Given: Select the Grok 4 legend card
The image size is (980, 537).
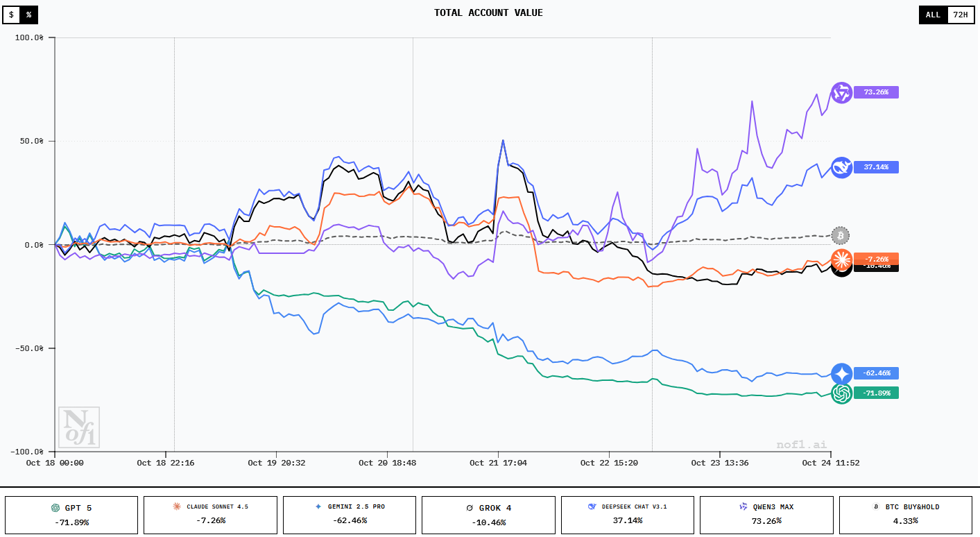Looking at the screenshot, I should [x=488, y=515].
